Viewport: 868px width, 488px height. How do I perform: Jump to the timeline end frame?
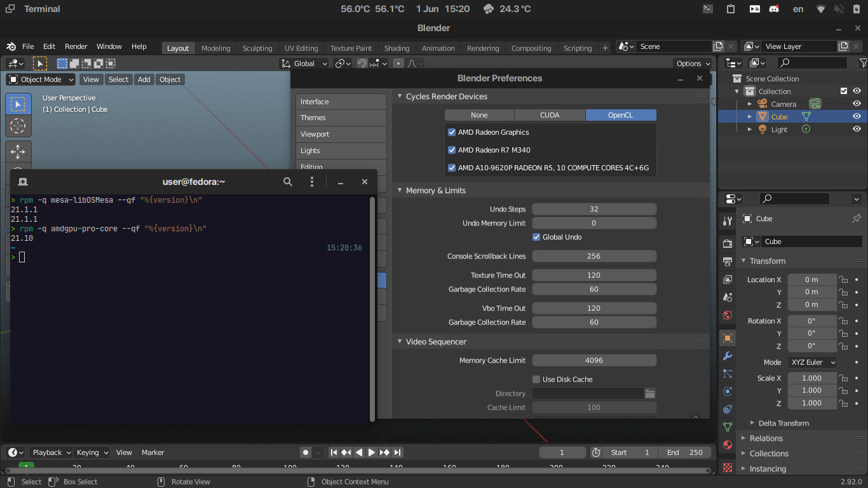[x=397, y=452]
